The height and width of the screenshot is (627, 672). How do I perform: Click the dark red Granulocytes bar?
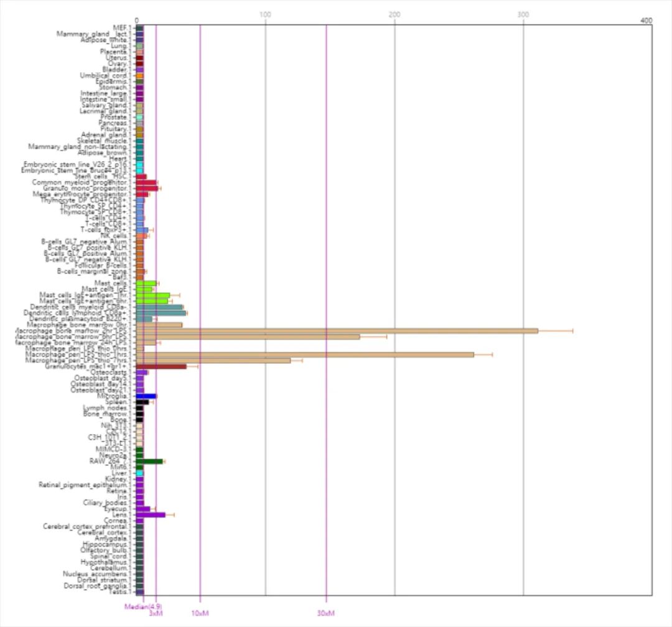pos(161,366)
